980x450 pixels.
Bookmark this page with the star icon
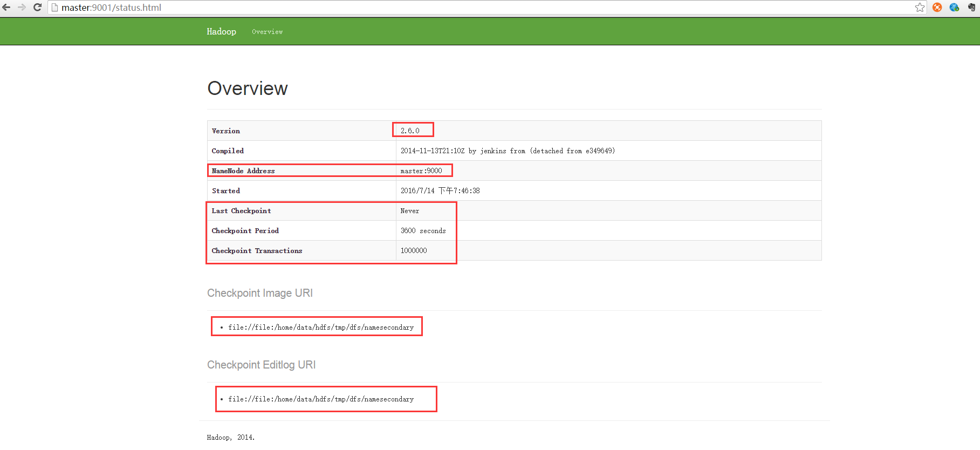(x=920, y=8)
